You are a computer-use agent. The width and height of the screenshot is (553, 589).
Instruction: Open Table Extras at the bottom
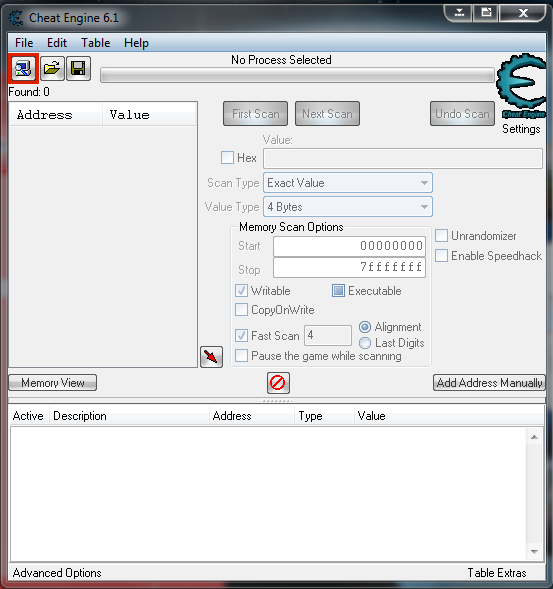497,573
